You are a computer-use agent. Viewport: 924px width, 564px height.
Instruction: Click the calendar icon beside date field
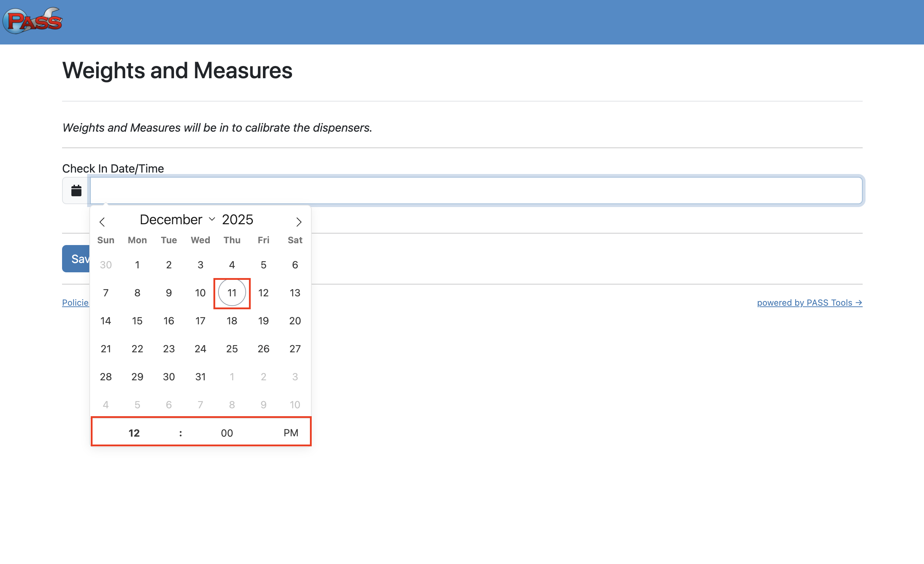(x=76, y=191)
